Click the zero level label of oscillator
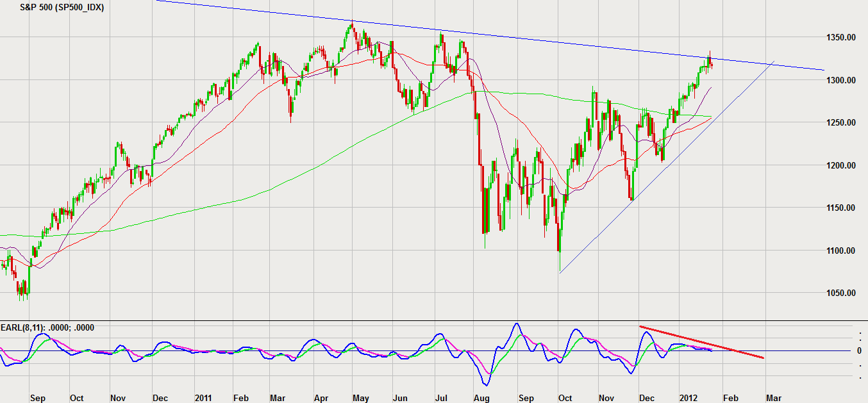 [859, 350]
